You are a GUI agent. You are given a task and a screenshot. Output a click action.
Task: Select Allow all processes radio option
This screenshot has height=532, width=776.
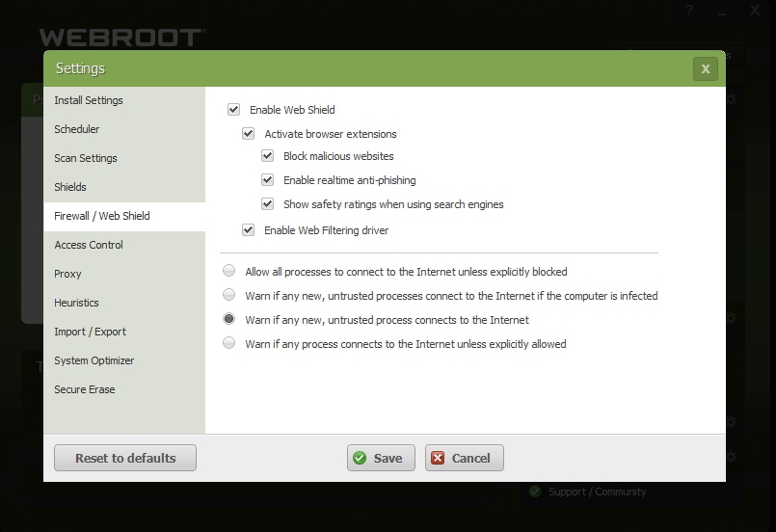coord(228,270)
